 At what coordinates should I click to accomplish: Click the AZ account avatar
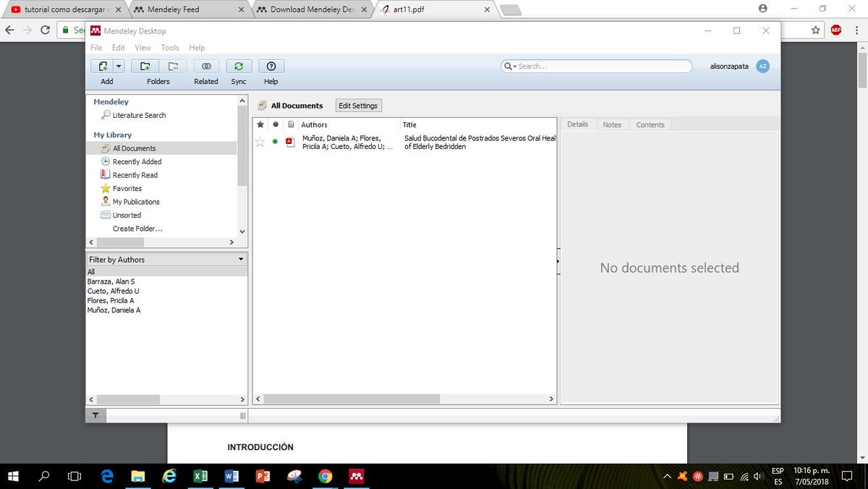coord(762,66)
